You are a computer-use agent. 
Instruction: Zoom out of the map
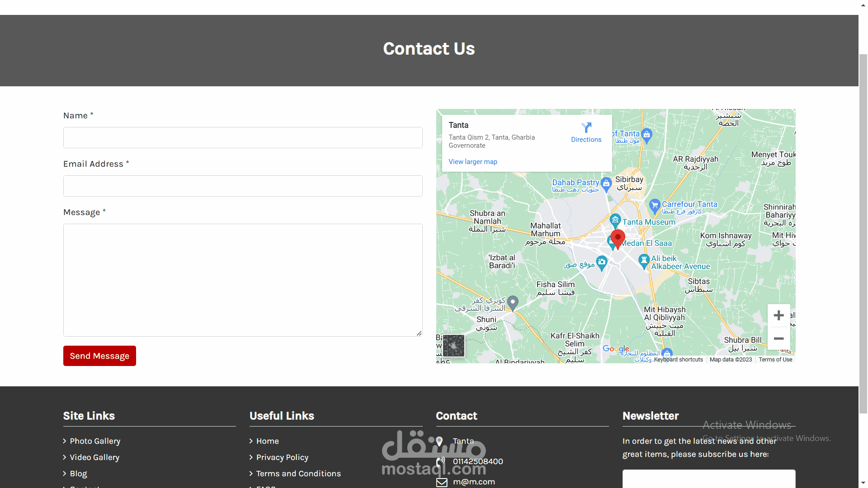778,338
